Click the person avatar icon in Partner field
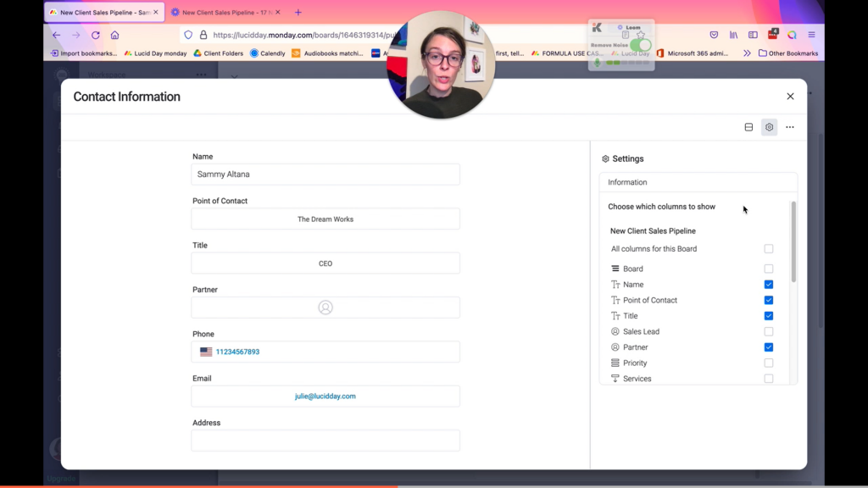Viewport: 868px width, 488px height. (325, 307)
